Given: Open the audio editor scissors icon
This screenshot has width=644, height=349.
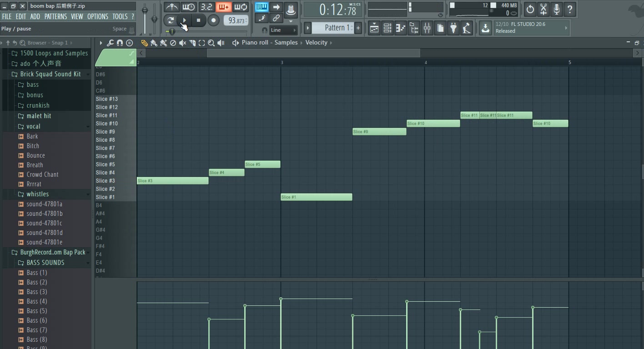Looking at the screenshot, I should (543, 9).
